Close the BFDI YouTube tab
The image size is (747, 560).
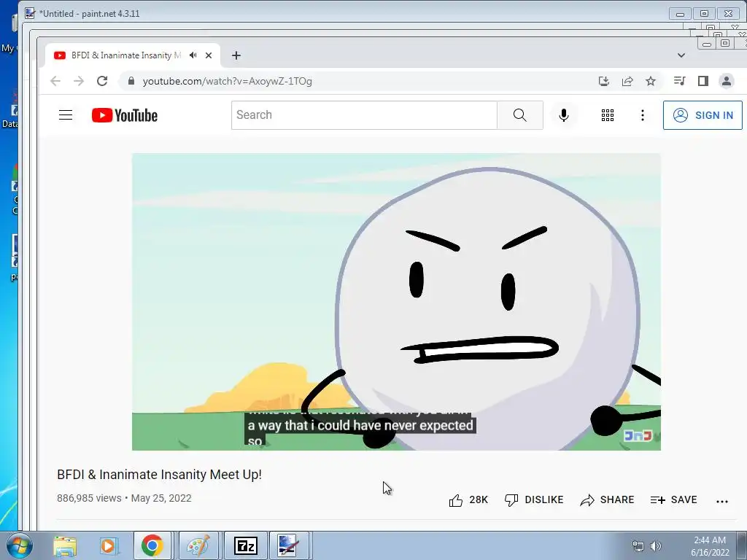(209, 55)
